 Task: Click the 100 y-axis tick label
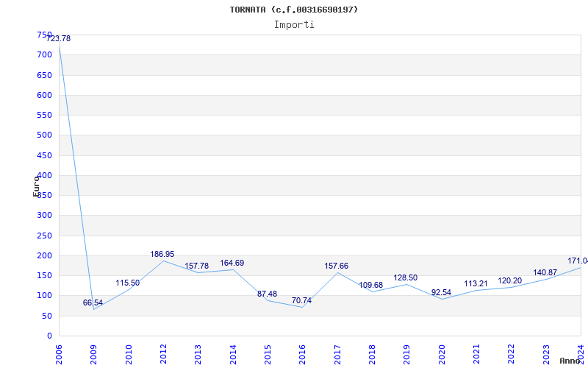click(x=44, y=296)
